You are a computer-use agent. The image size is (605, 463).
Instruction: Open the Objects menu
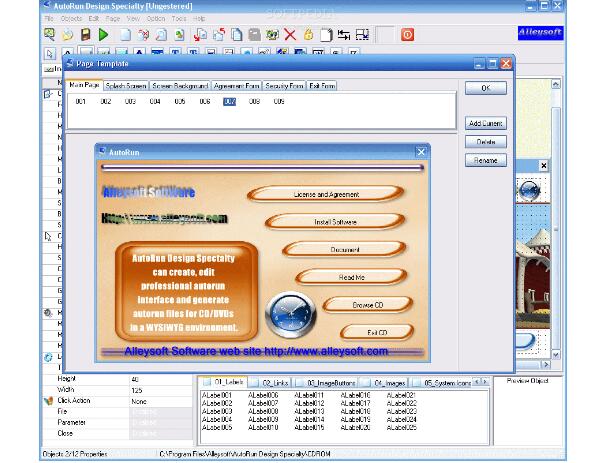tap(71, 18)
